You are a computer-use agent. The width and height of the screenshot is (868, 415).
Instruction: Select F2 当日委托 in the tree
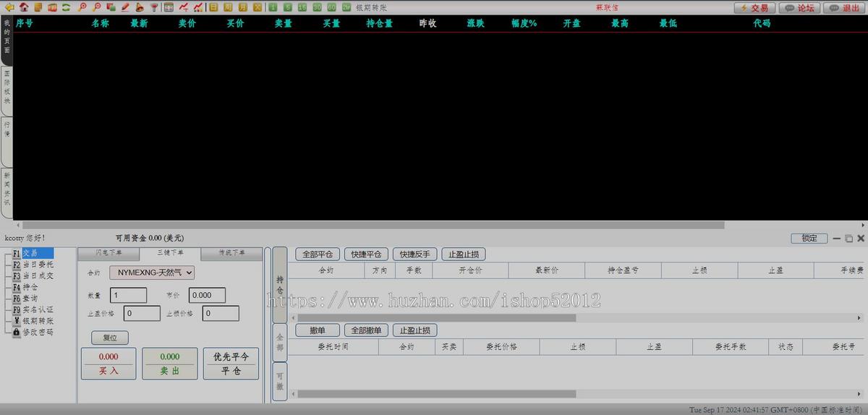coord(33,265)
